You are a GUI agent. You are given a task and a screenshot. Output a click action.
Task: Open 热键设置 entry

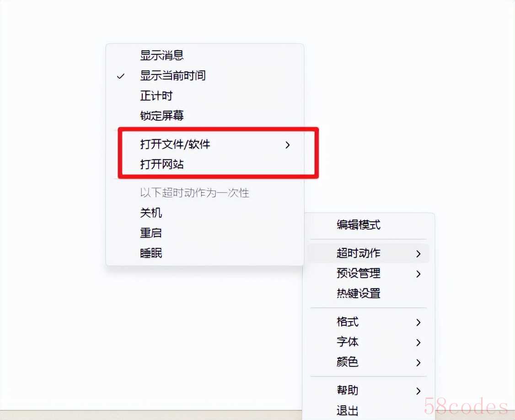coord(369,293)
